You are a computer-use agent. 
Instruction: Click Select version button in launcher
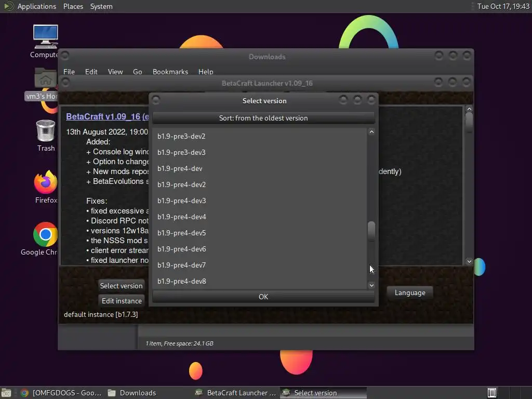coord(121,286)
